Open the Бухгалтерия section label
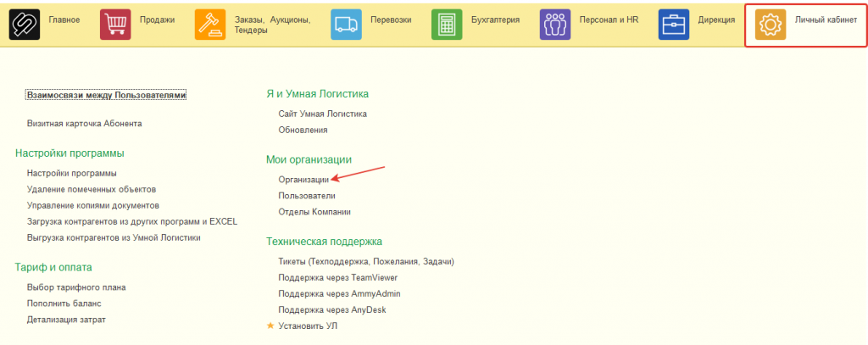This screenshot has height=345, width=868. [x=495, y=20]
